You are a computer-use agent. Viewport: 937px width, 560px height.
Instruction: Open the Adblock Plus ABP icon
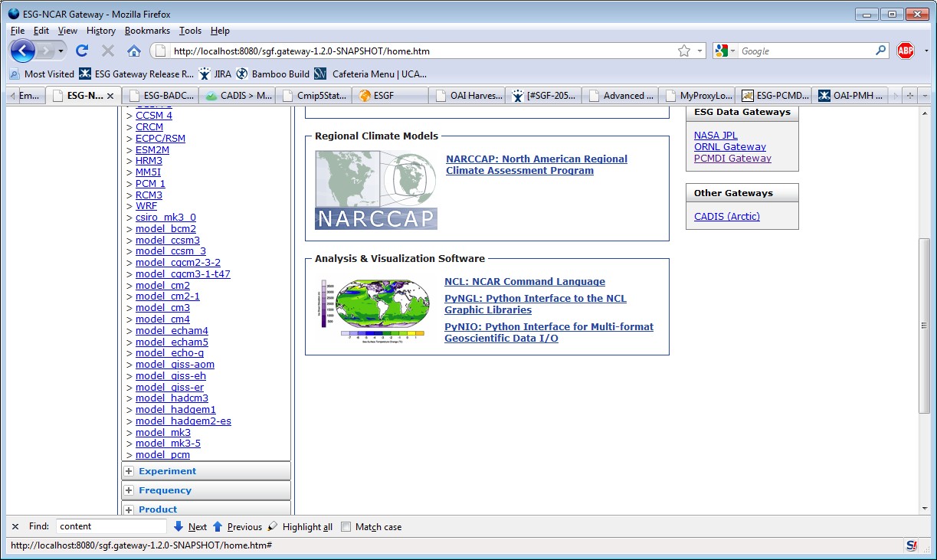[x=906, y=51]
